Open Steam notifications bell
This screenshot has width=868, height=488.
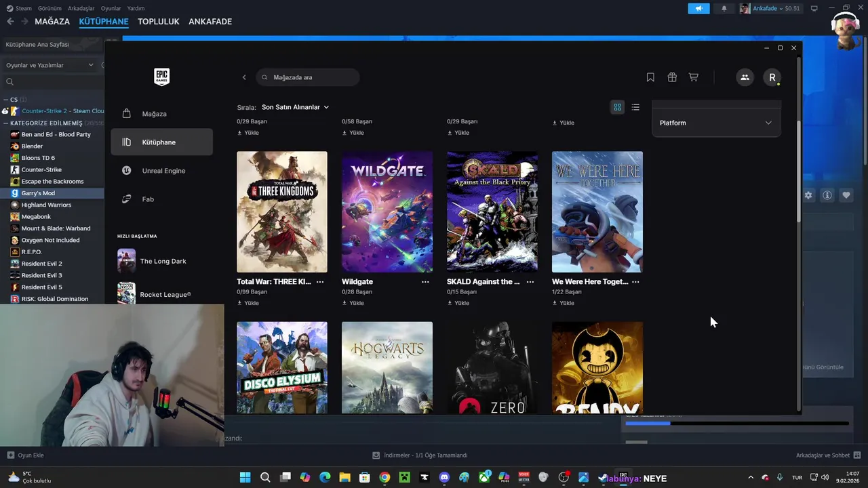(x=724, y=8)
